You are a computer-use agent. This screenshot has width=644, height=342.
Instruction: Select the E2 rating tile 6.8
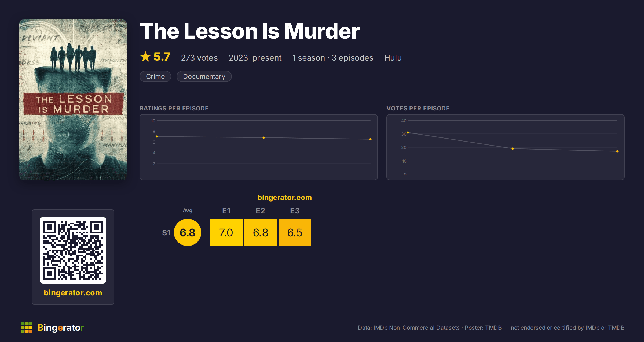click(261, 232)
